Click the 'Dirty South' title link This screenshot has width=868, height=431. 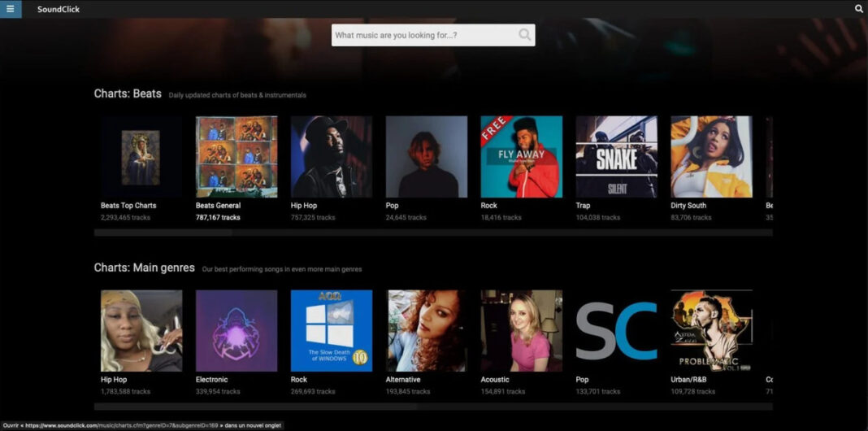[688, 206]
